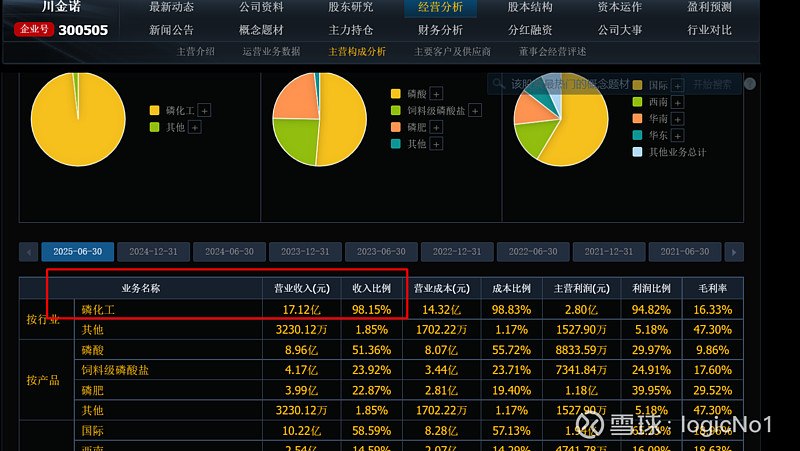800x451 pixels.
Task: Expand the 磷酸 legend plus button
Action: tap(436, 94)
